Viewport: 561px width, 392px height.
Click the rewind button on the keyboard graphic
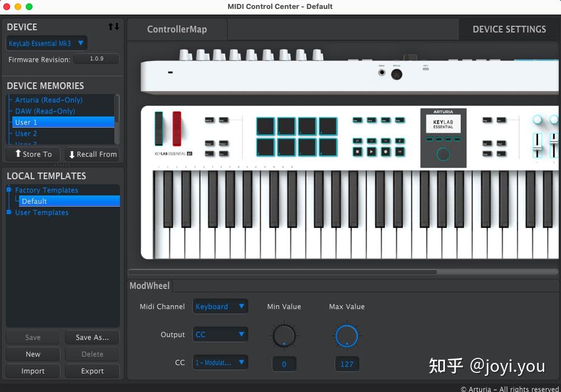point(372,141)
